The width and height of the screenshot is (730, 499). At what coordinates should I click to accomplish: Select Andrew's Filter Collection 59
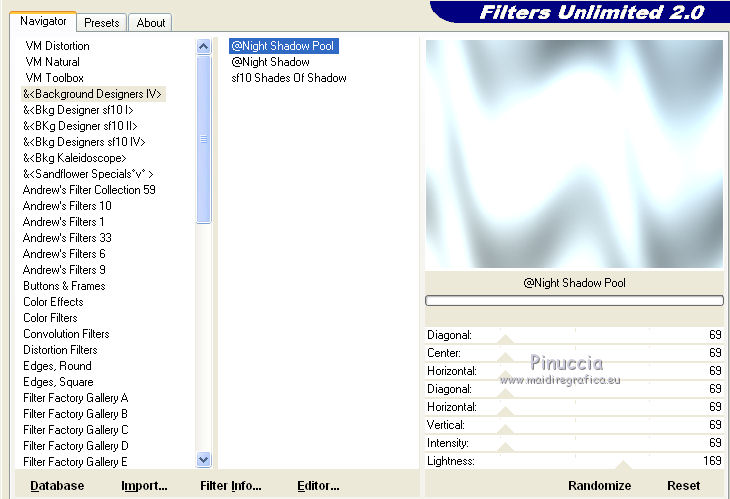(89, 190)
